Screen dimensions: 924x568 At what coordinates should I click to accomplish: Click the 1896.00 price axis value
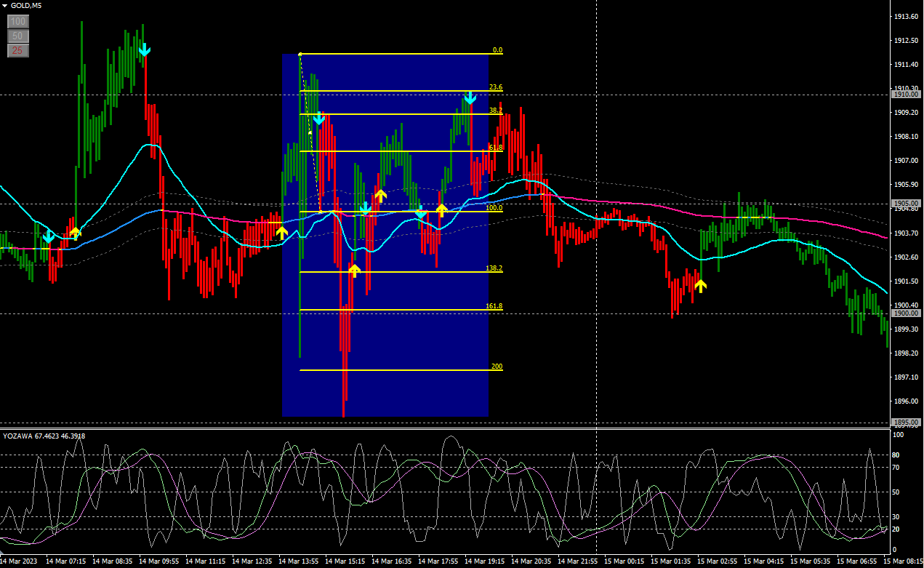tap(907, 401)
